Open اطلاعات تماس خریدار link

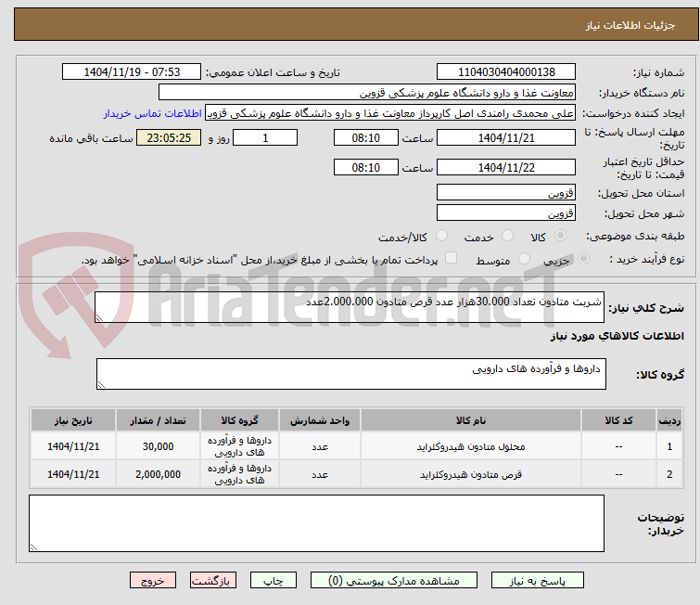coord(153,113)
